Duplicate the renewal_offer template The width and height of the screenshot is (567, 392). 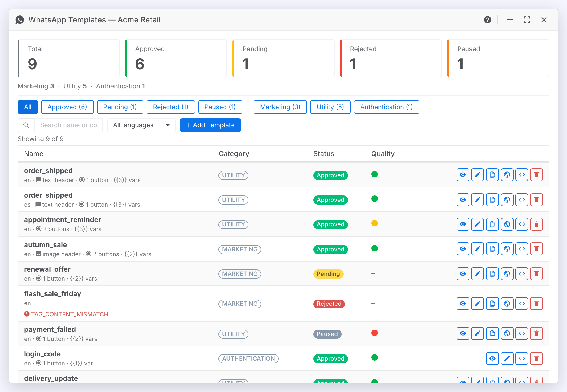(x=492, y=274)
